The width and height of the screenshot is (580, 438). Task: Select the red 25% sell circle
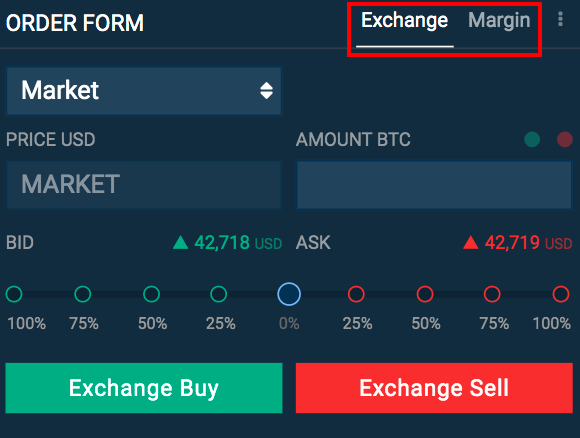point(356,294)
